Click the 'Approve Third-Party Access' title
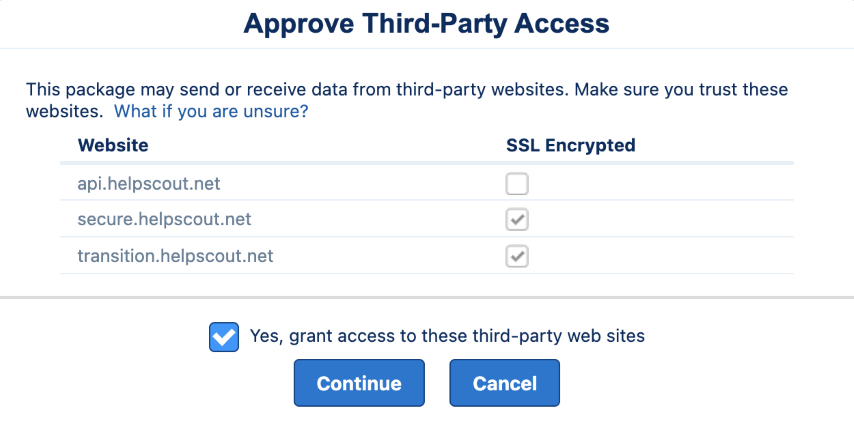This screenshot has height=430, width=854. tap(426, 23)
